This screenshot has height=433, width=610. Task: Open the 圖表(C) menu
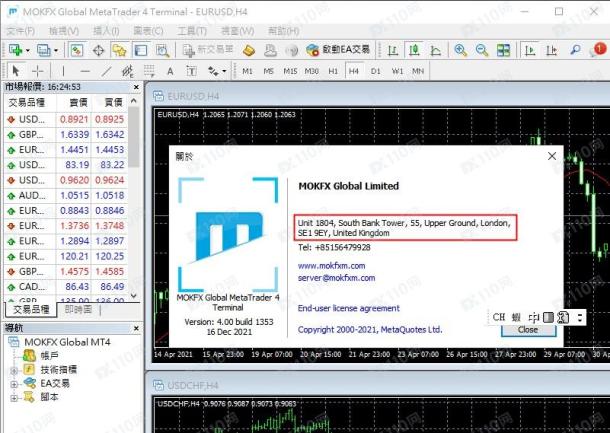(148, 31)
